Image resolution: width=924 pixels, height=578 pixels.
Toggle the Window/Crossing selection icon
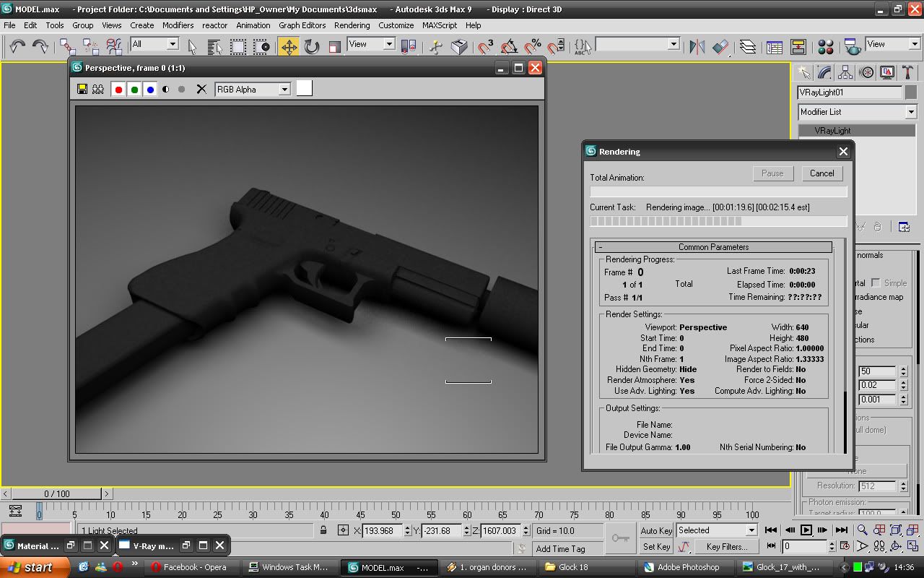[261, 46]
